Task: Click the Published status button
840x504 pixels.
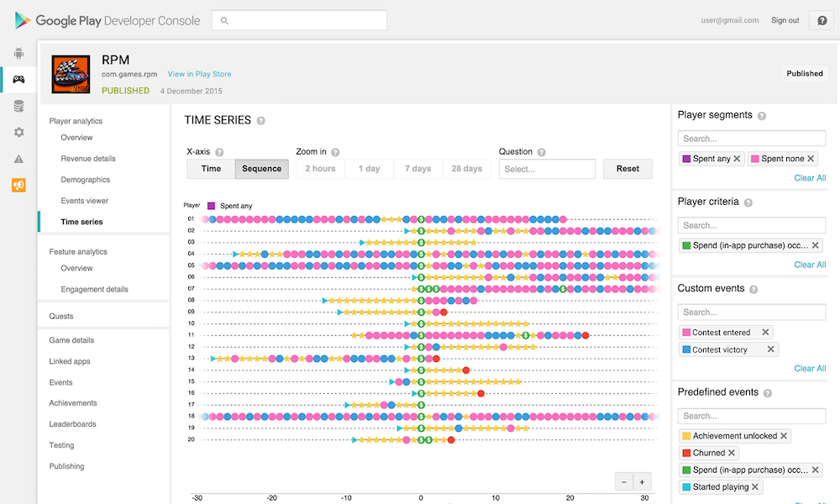Action: click(x=805, y=73)
